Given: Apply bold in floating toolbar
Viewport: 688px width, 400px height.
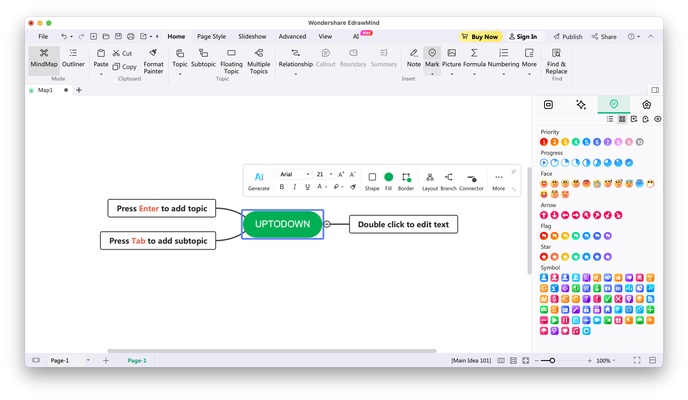Looking at the screenshot, I should coord(282,187).
